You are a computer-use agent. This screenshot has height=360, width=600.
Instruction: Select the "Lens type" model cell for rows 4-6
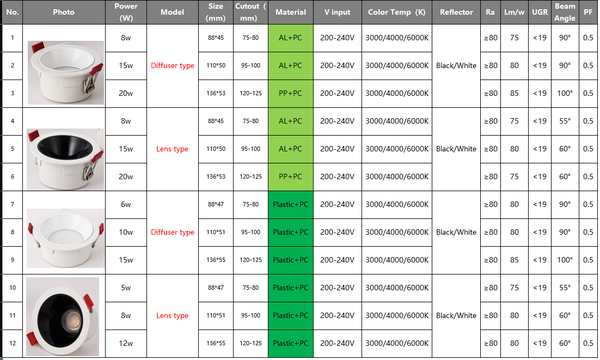click(x=172, y=149)
